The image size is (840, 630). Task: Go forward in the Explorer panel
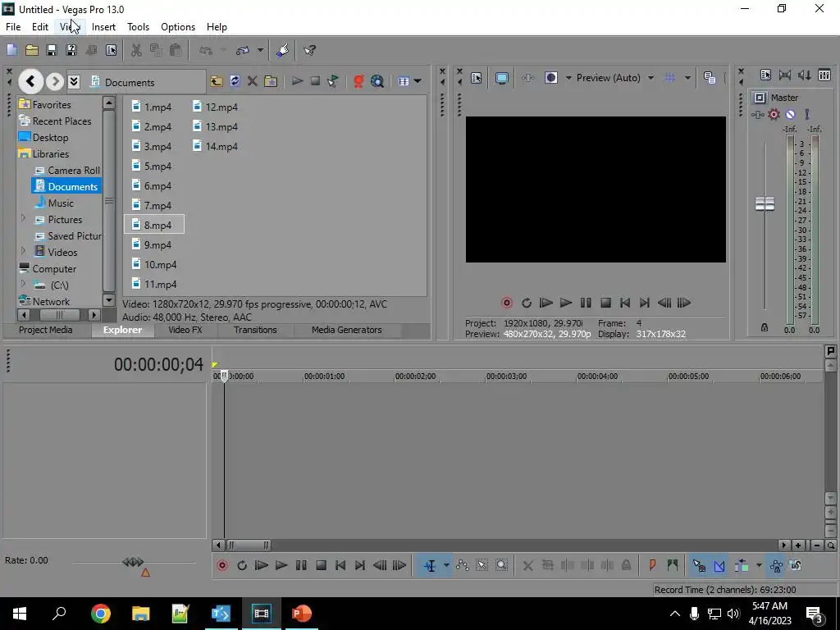pos(54,81)
